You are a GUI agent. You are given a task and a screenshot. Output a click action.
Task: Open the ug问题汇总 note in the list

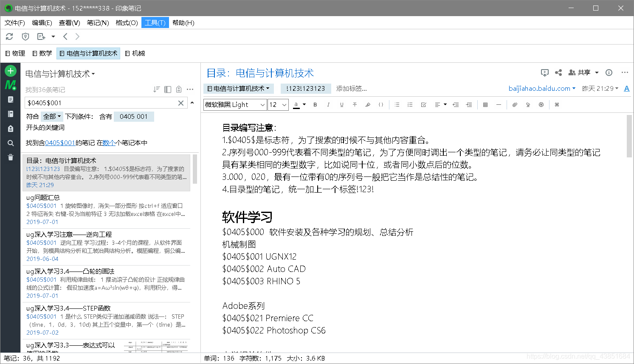[x=106, y=210]
